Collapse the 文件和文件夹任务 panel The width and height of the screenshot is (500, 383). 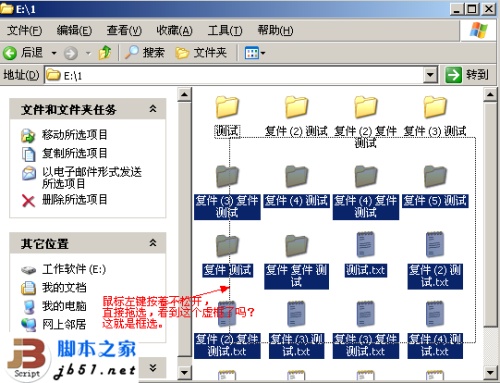[x=153, y=109]
